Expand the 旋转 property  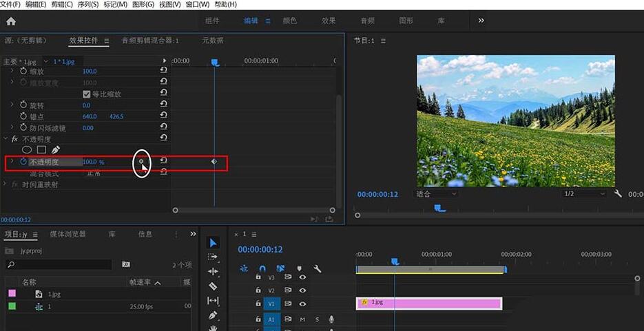(12, 105)
